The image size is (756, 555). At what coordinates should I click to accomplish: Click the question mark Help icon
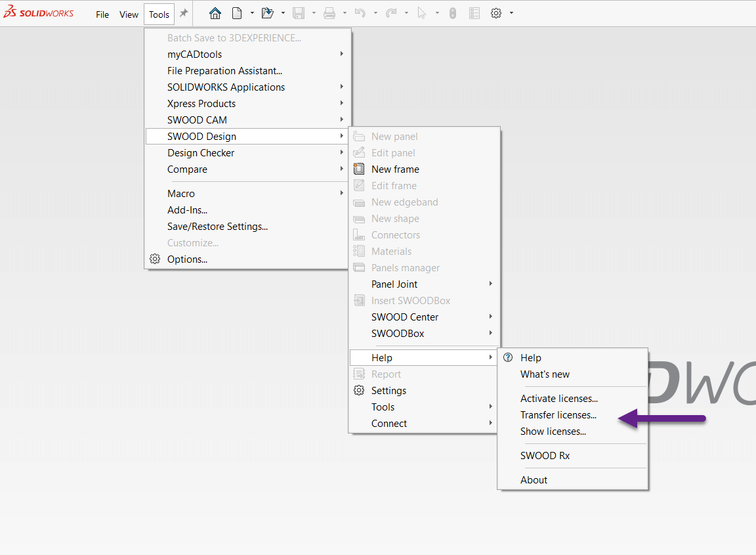click(508, 358)
